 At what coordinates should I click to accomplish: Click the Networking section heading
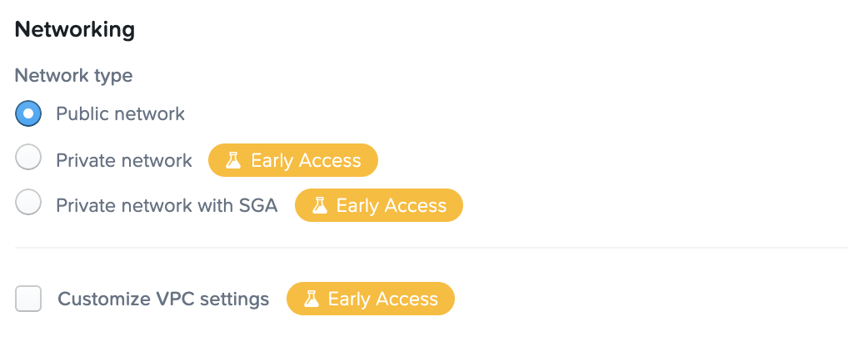coord(75,29)
